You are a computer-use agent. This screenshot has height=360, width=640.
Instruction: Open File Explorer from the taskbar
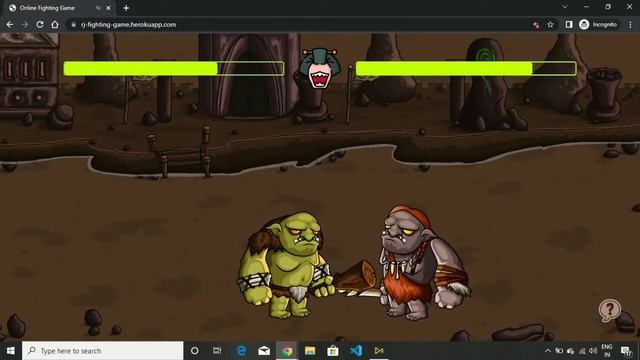[310, 351]
